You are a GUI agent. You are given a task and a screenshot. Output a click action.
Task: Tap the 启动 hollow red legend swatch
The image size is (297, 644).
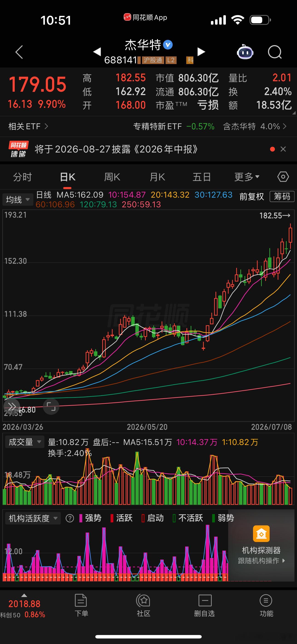143,518
